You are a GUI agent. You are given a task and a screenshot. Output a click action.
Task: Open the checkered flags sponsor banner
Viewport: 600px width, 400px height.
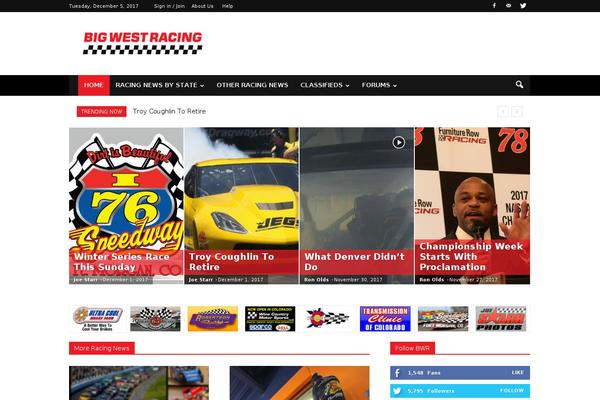coord(155,318)
